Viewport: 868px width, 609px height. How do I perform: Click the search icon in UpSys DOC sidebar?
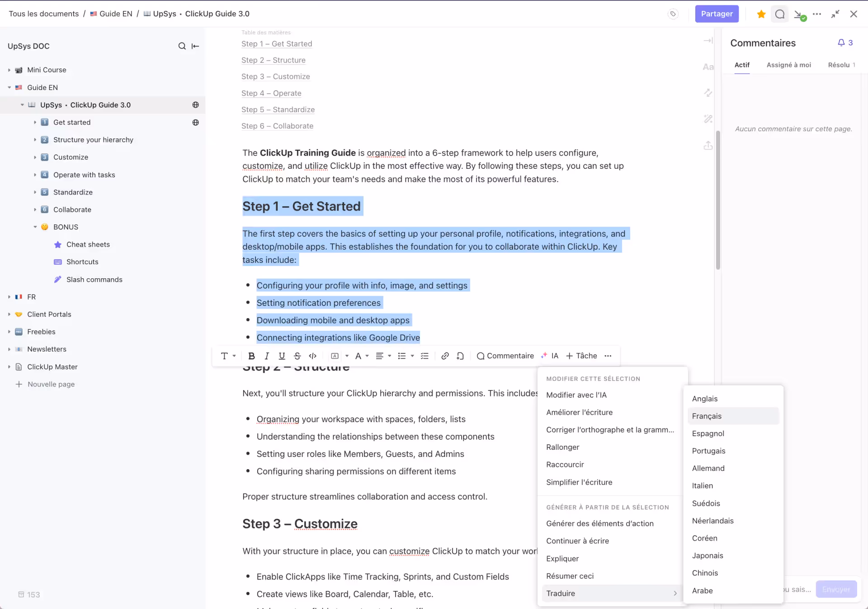[182, 46]
